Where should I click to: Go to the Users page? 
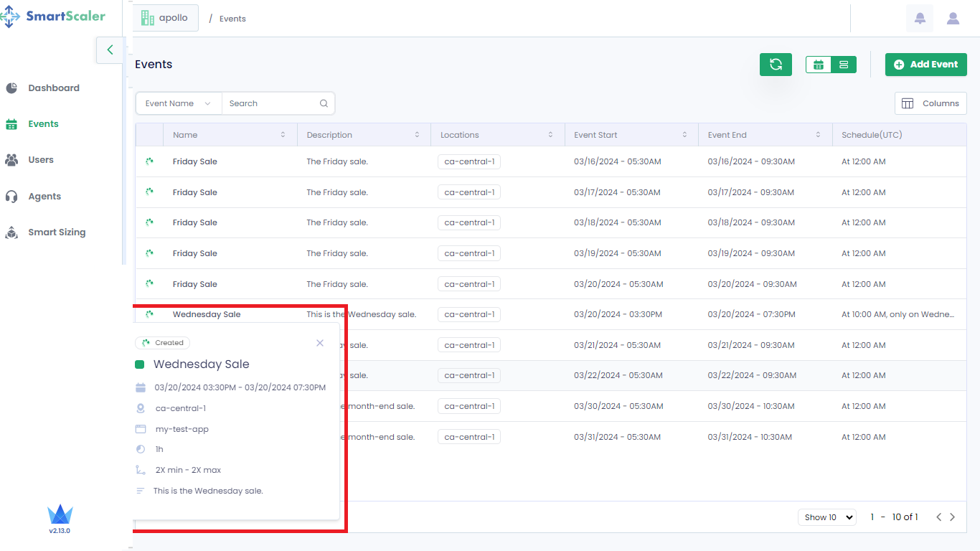(x=41, y=160)
